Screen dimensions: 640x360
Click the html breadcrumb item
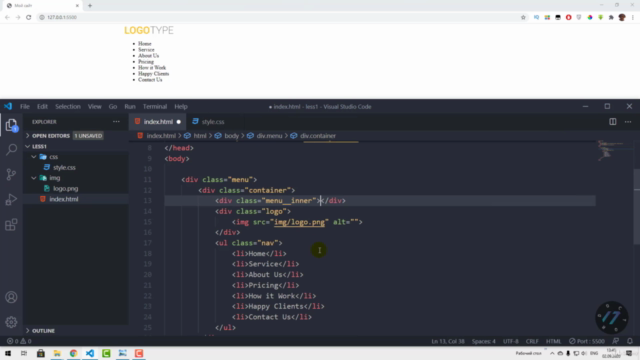pos(200,136)
